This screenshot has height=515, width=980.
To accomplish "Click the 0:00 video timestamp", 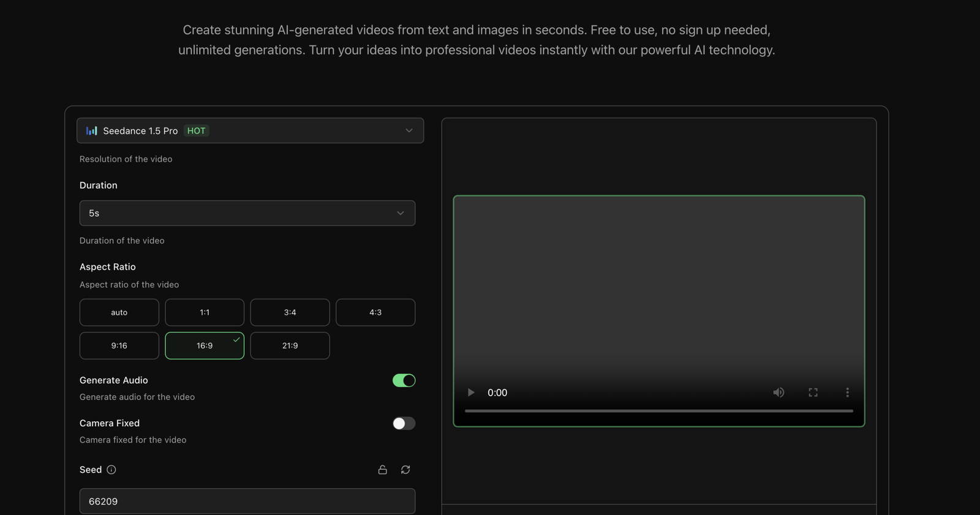I will point(497,393).
